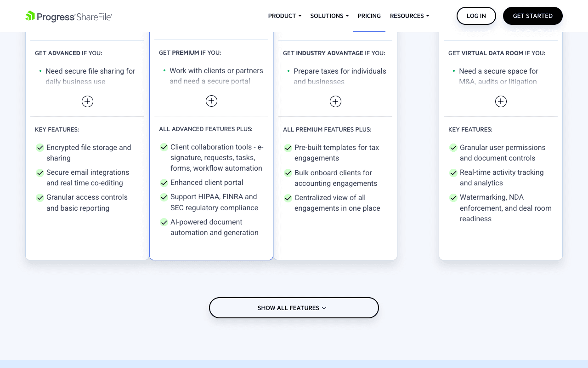This screenshot has width=588, height=368.
Task: Click checkmark beside Enhanced client portal
Action: coord(164,183)
